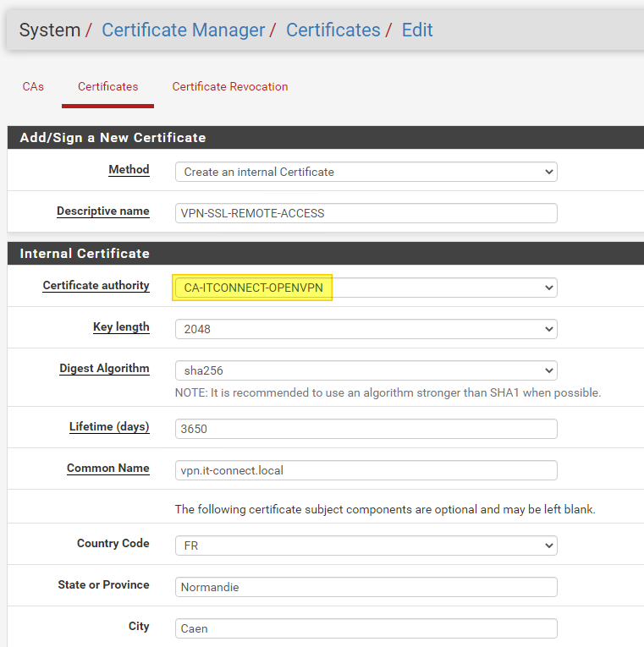Expand the Certificate authority dropdown

click(366, 288)
